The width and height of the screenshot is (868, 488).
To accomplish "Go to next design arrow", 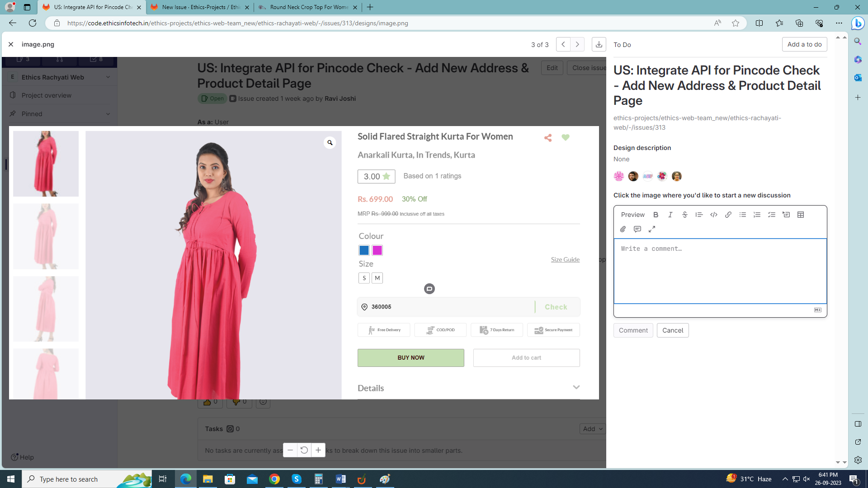I will coord(577,44).
